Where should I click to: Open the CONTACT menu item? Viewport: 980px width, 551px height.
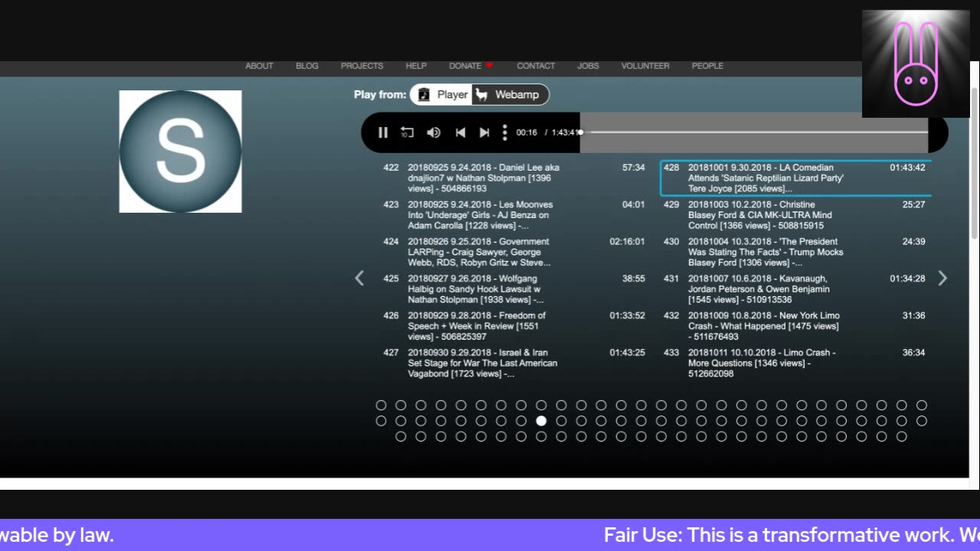coord(536,66)
